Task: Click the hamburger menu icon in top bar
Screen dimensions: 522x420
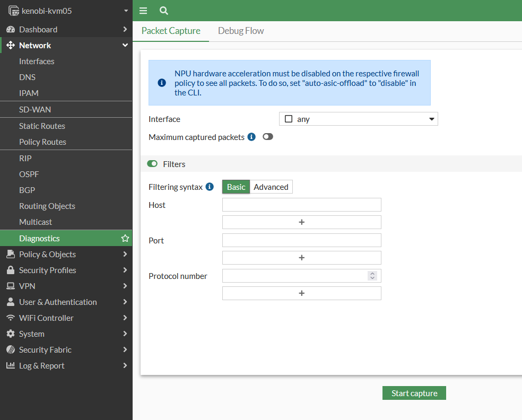Action: click(x=143, y=11)
